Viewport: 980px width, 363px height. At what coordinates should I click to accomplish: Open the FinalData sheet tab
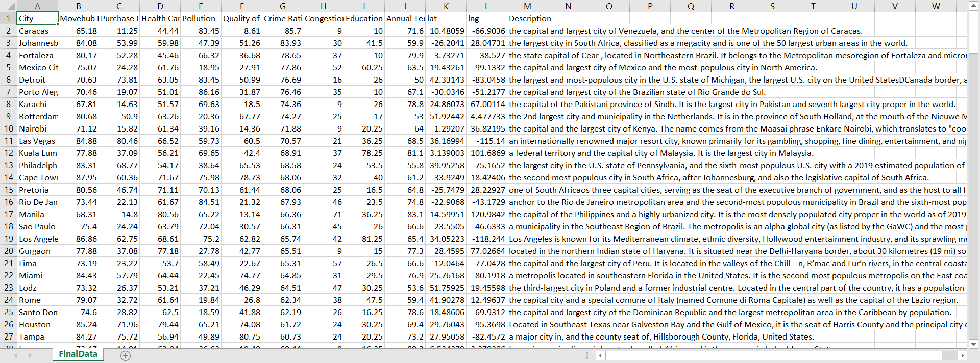coord(78,354)
